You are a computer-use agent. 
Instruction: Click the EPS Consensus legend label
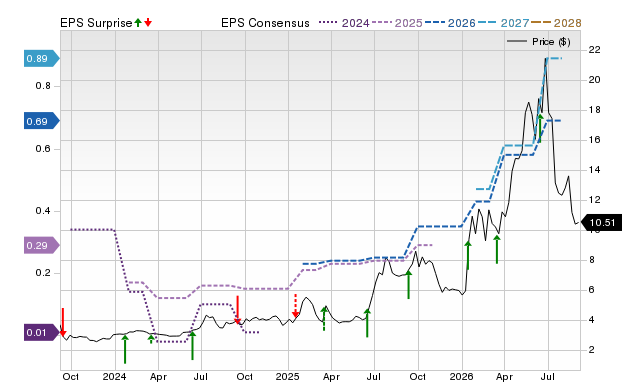pos(265,23)
